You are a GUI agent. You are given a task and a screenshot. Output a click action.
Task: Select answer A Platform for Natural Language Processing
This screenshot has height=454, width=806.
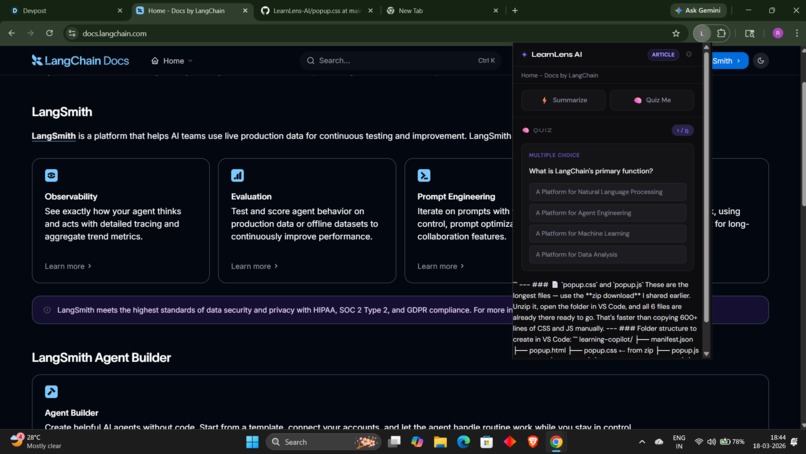(608, 192)
